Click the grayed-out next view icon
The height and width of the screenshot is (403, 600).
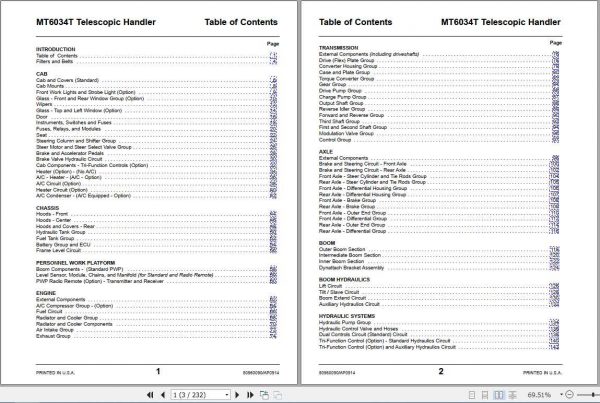[x=277, y=395]
